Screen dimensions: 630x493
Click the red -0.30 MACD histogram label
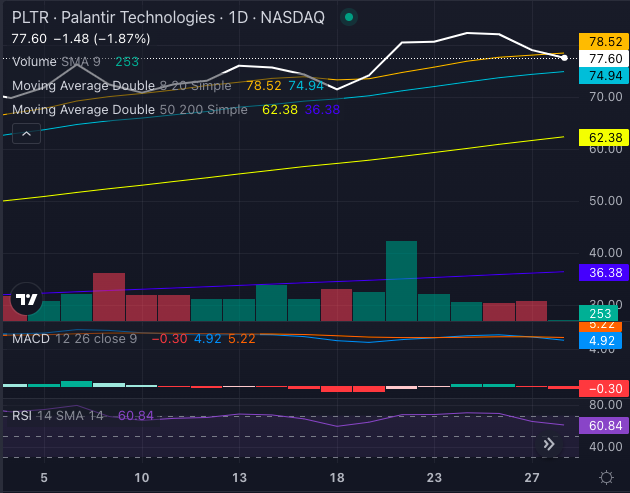(x=605, y=388)
